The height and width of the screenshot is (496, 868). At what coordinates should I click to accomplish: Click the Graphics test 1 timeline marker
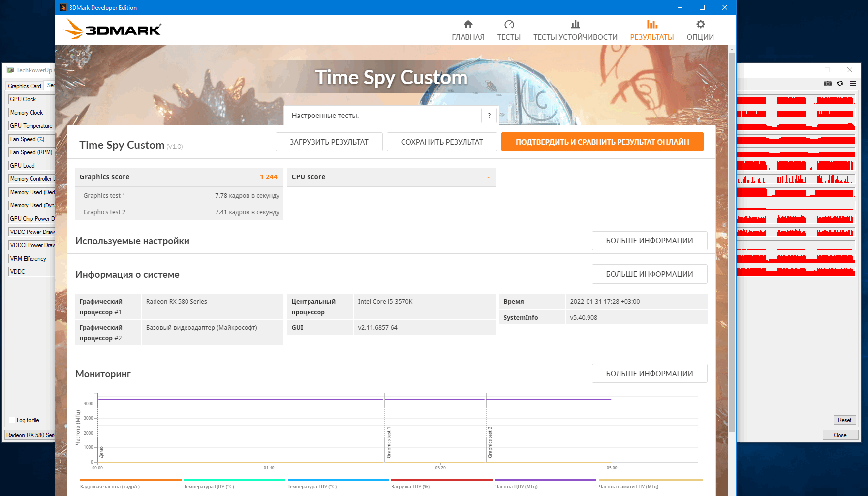pyautogui.click(x=389, y=442)
